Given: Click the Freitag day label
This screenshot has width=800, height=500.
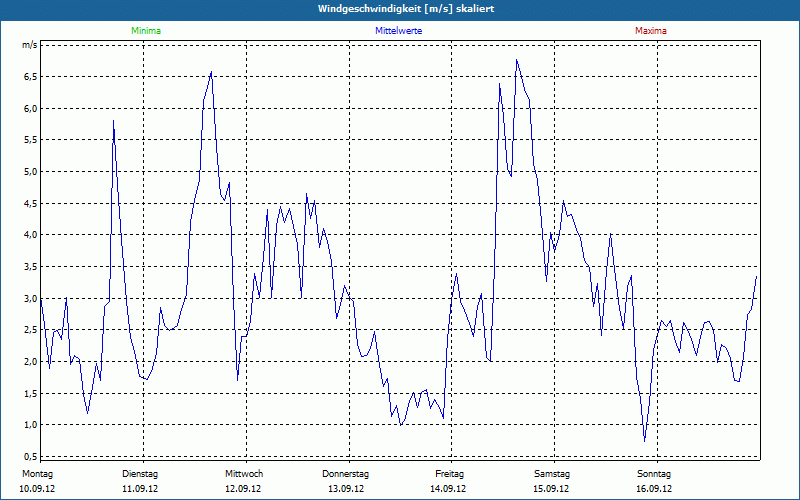Looking at the screenshot, I should (449, 474).
